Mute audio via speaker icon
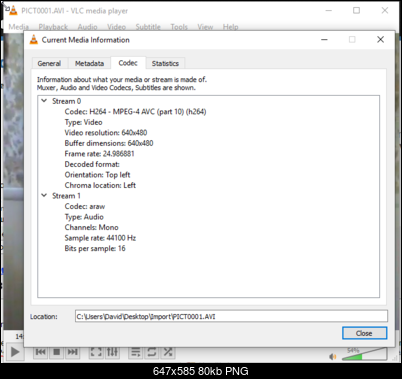Screen dimensions: 402x379 click(x=333, y=357)
